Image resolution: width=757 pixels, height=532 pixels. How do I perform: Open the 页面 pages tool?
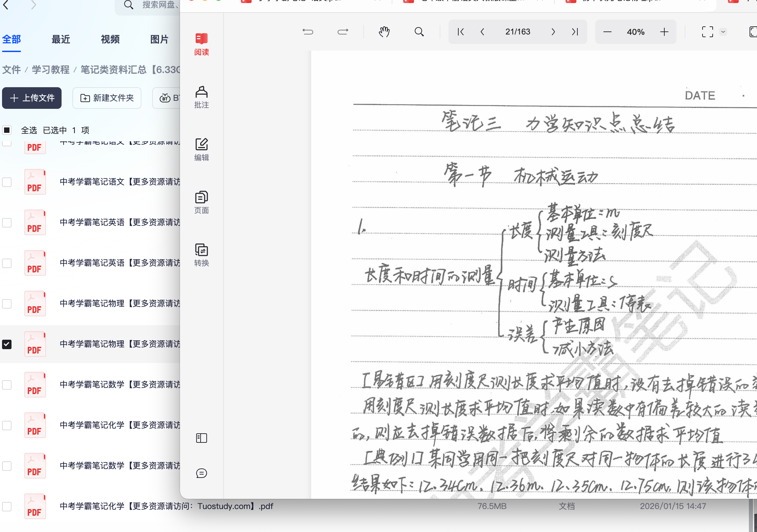coord(201,202)
